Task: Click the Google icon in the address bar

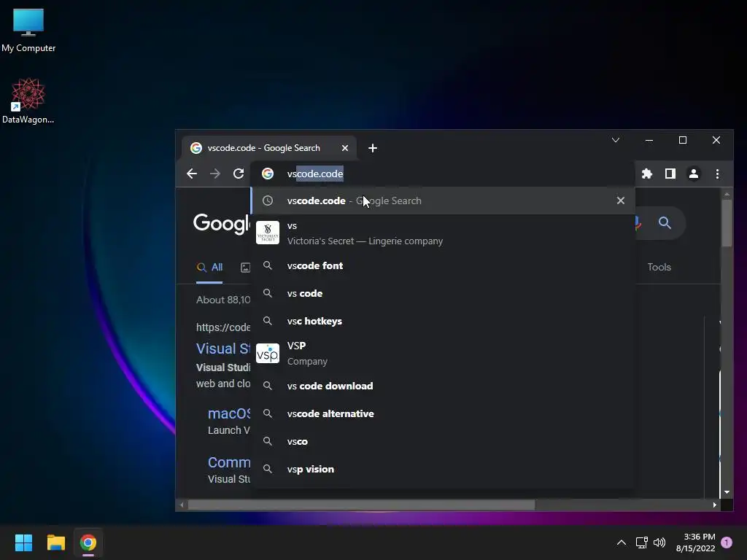Action: click(x=268, y=174)
